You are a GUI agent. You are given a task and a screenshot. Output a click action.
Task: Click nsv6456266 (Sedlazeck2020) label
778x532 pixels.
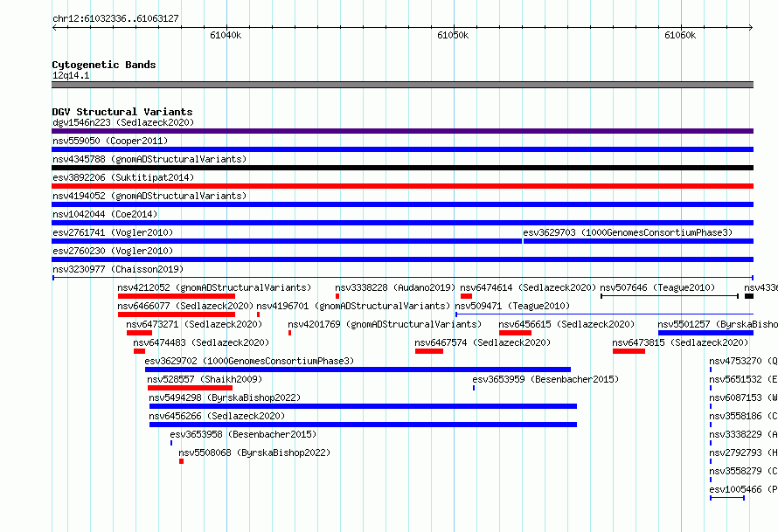point(217,416)
